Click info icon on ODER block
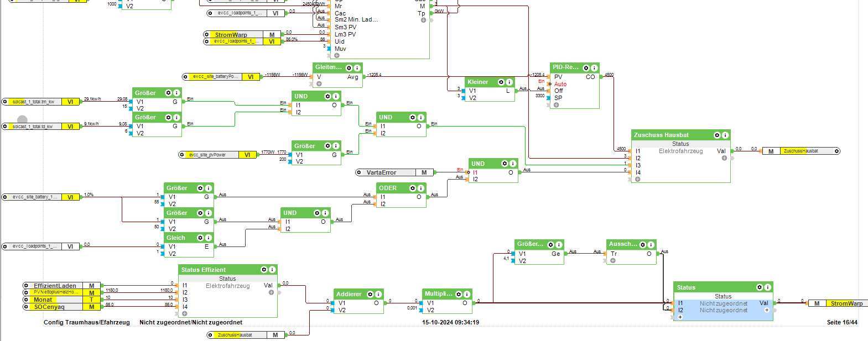 (x=421, y=188)
